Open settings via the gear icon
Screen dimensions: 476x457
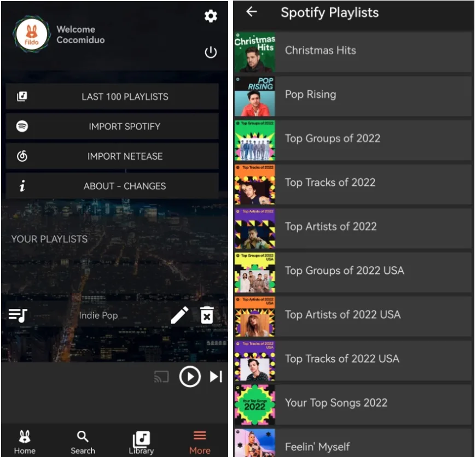click(211, 16)
